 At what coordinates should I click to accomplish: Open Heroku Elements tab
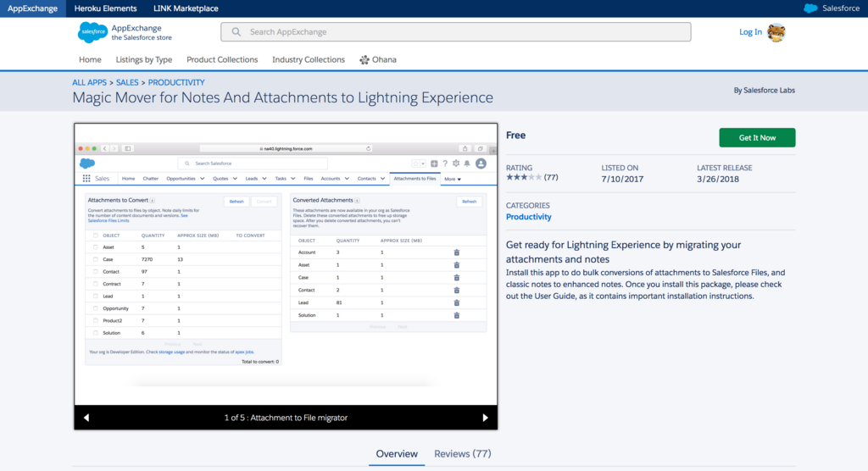105,8
